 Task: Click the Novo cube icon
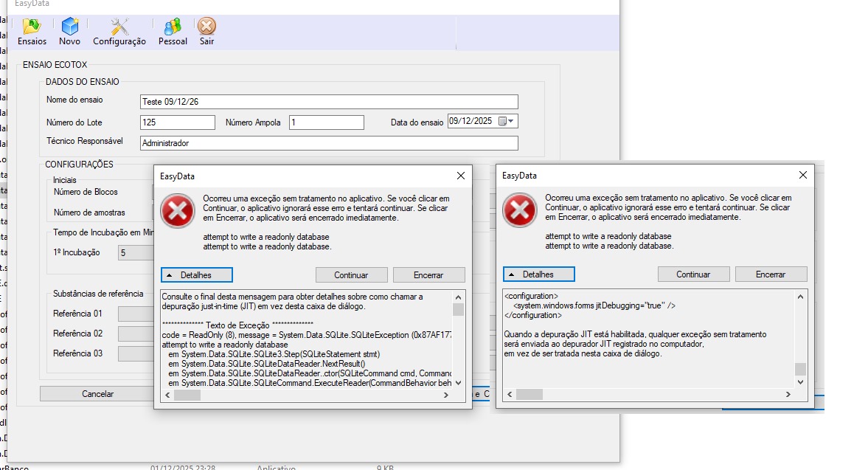click(70, 27)
